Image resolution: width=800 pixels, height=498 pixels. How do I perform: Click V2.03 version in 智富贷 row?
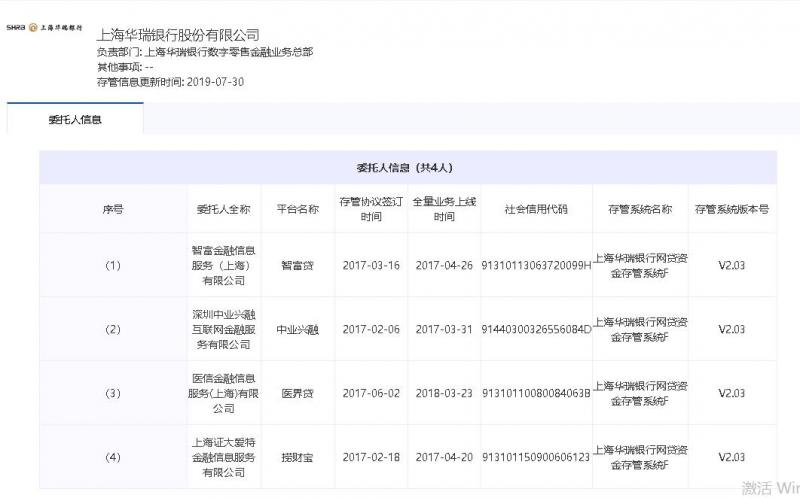732,265
